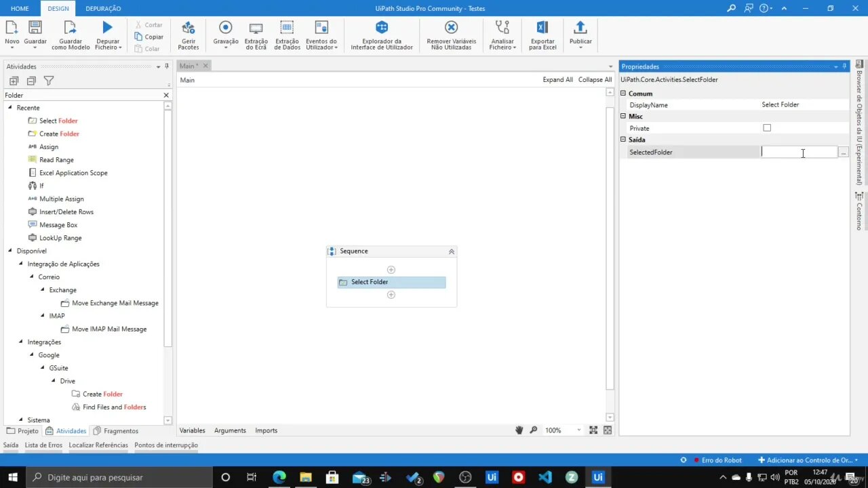
Task: Click the Publicar upload icon
Action: pyautogui.click(x=580, y=28)
